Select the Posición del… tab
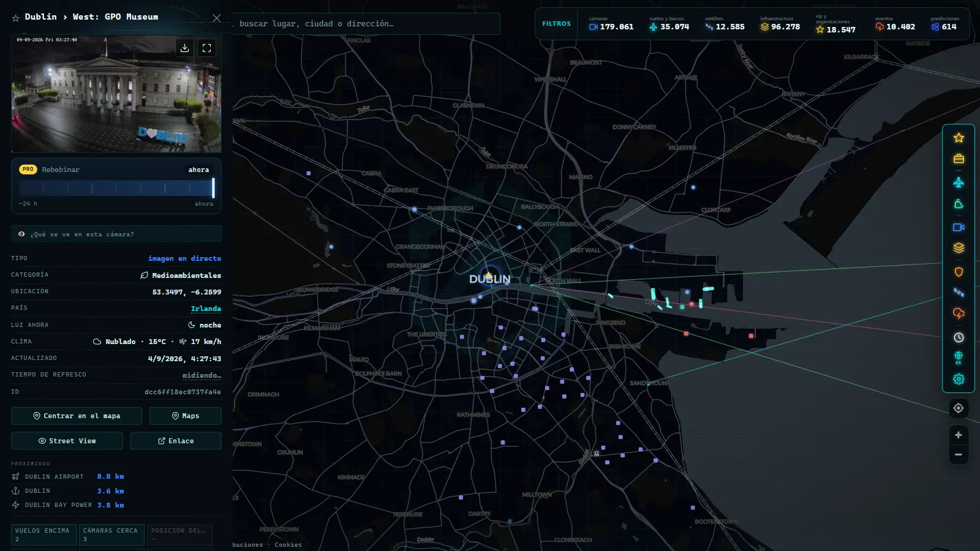980x551 pixels. click(x=179, y=534)
